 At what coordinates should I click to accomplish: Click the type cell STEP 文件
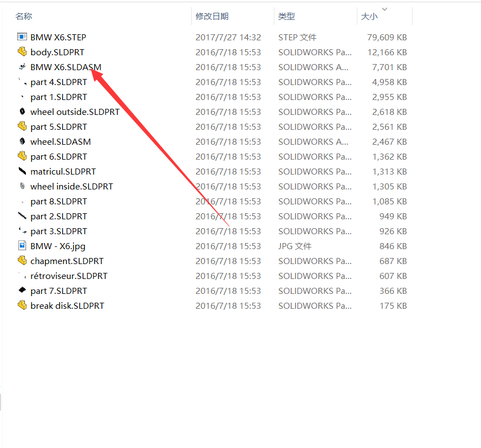coord(297,38)
